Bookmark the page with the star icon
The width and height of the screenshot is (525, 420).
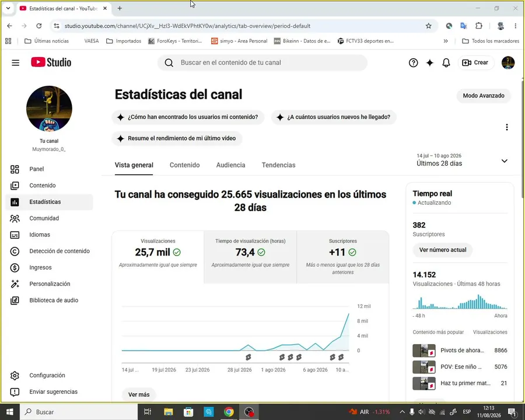click(x=429, y=26)
